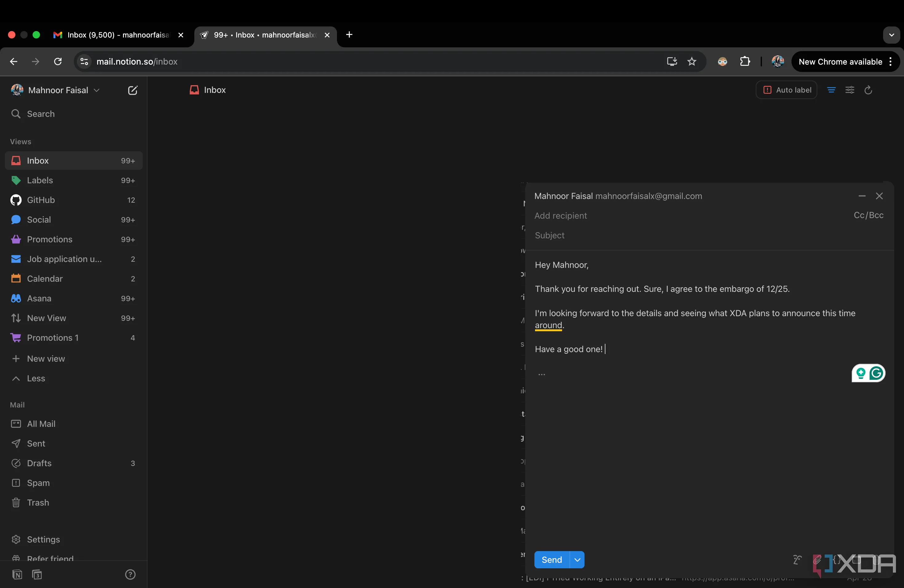Send the composed email
Viewport: 904px width, 588px height.
(x=552, y=560)
